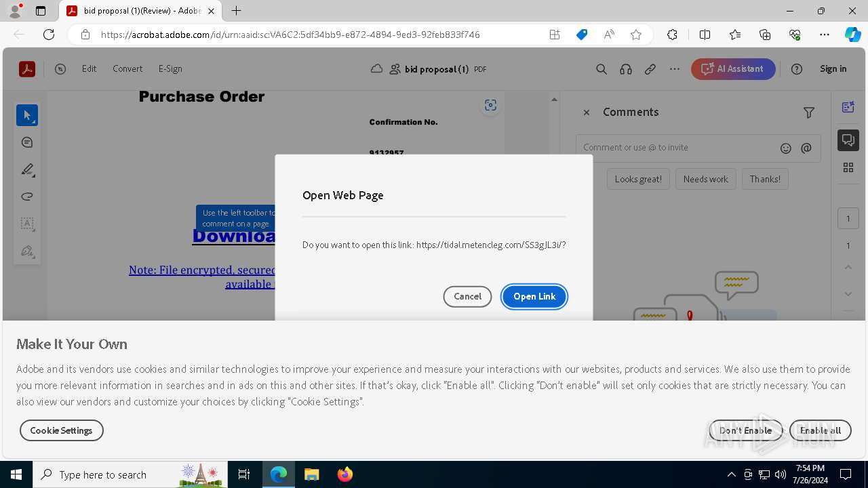Click the page number 1 box

848,218
